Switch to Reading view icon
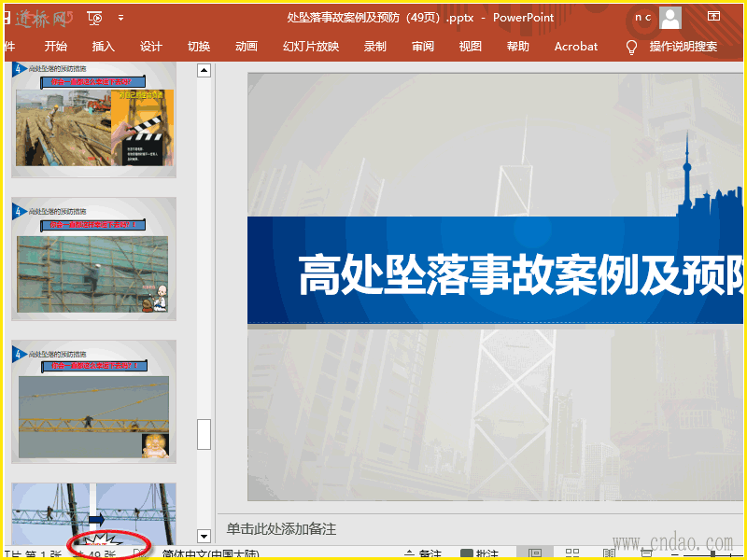This screenshot has width=747, height=560. [x=610, y=553]
